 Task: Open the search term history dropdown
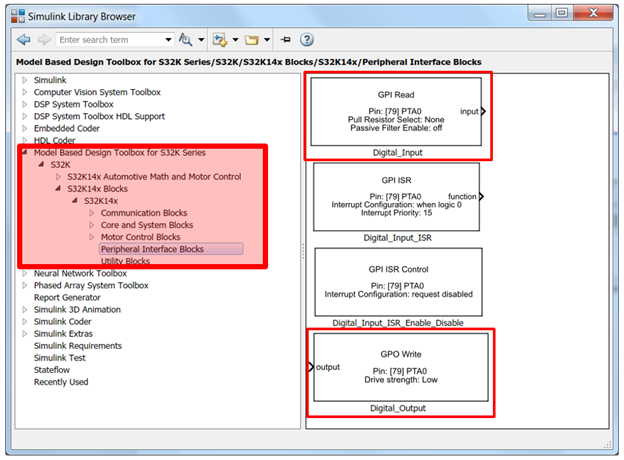tap(169, 40)
